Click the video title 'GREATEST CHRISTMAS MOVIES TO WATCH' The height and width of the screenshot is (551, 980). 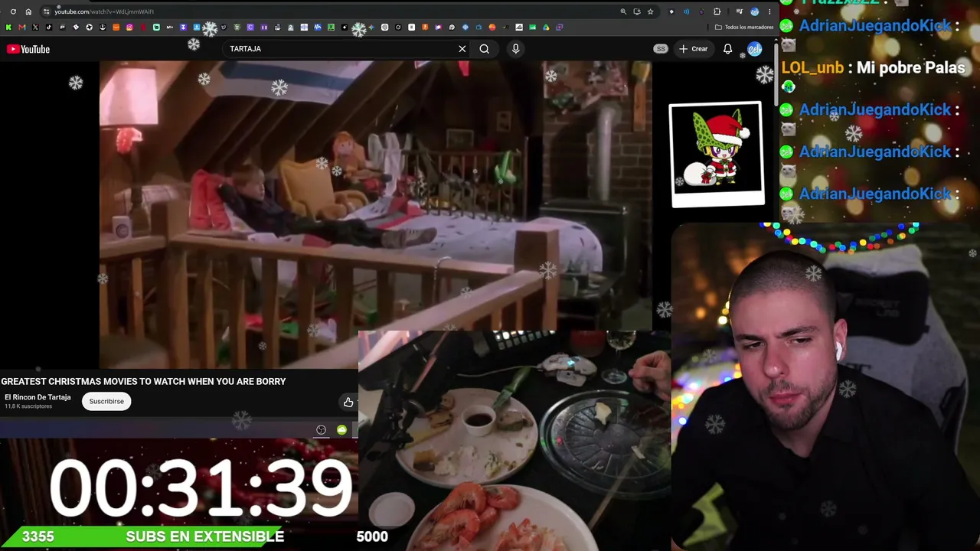[x=143, y=381]
